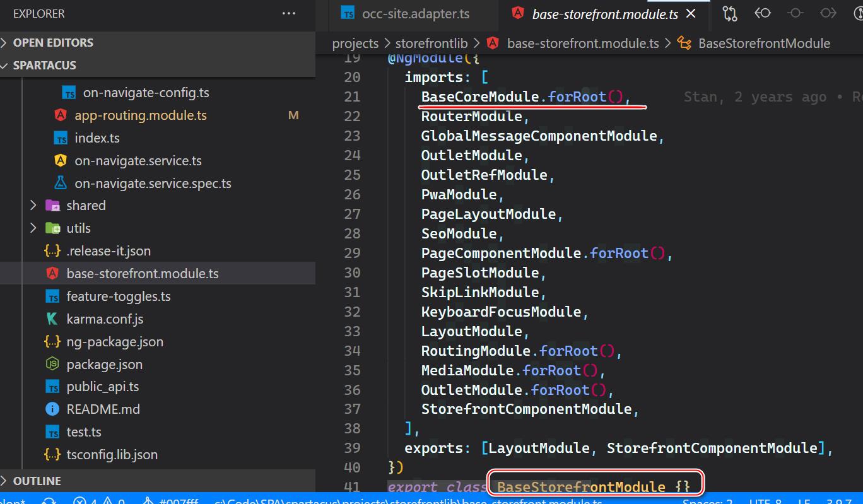This screenshot has width=863, height=504.
Task: Open changes with next revision arrow icon
Action: coord(828,13)
